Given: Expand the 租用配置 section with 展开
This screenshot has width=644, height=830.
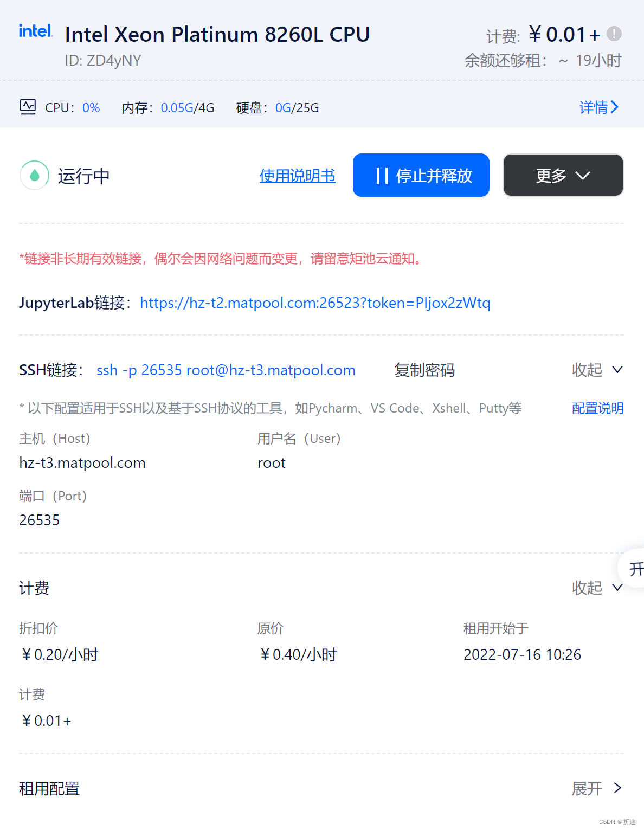Looking at the screenshot, I should (x=597, y=788).
